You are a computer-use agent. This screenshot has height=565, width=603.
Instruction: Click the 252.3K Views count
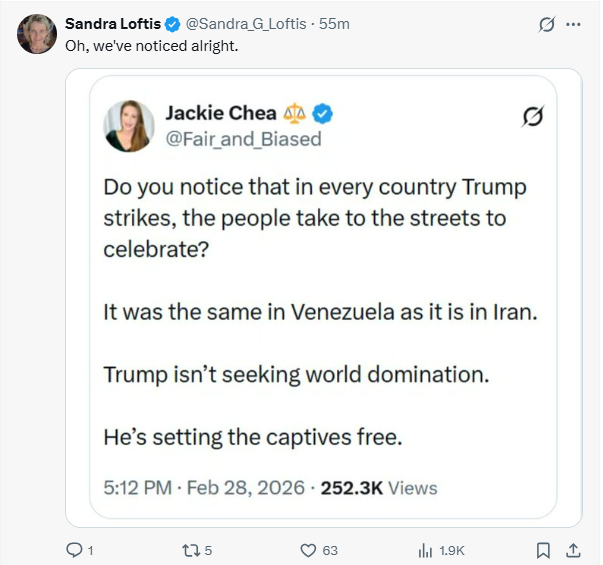coord(379,488)
